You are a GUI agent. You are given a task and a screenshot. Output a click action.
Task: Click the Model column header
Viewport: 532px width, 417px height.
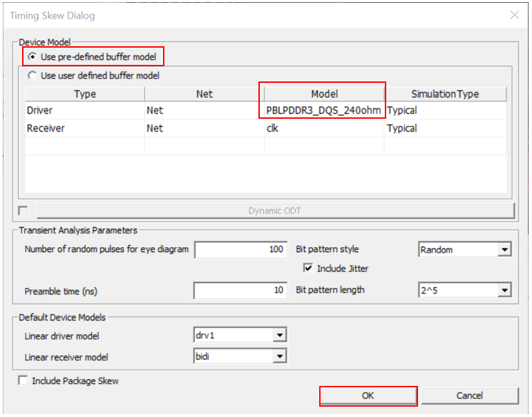click(x=324, y=94)
